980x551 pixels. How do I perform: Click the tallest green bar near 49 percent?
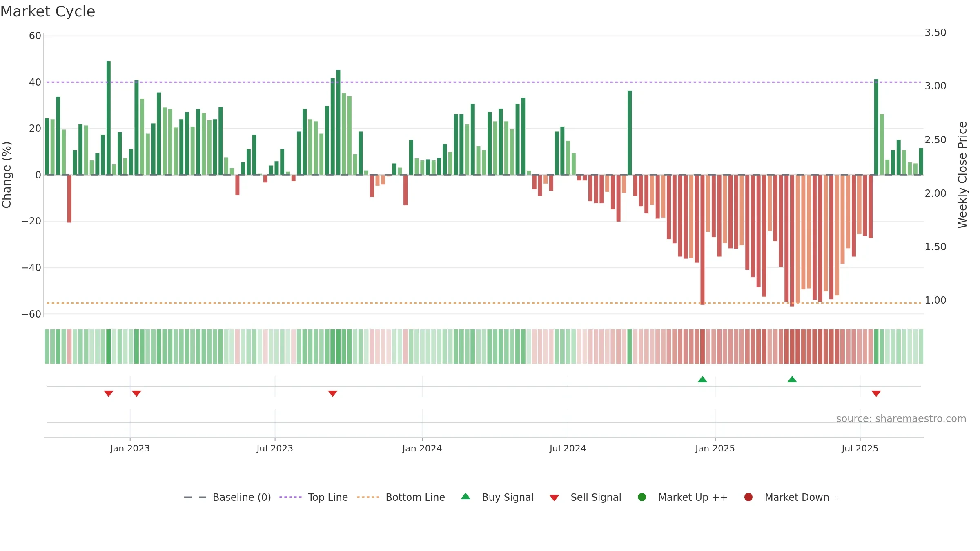coord(109,118)
